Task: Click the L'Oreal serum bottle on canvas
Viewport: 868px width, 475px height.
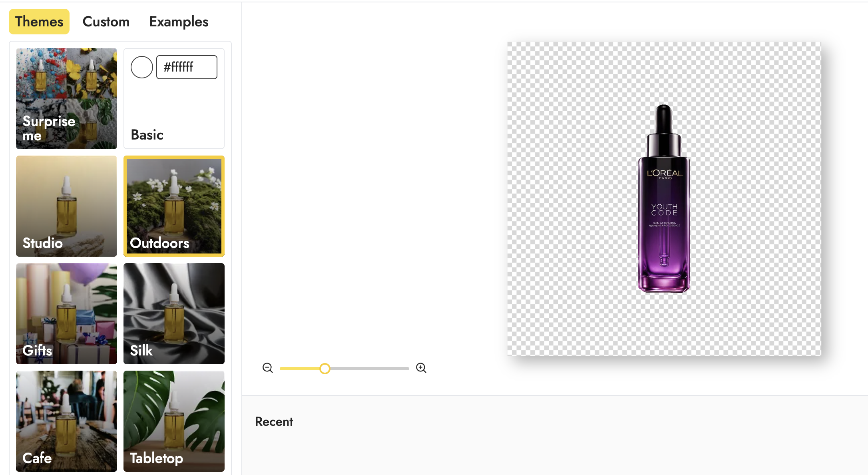Action: point(664,208)
